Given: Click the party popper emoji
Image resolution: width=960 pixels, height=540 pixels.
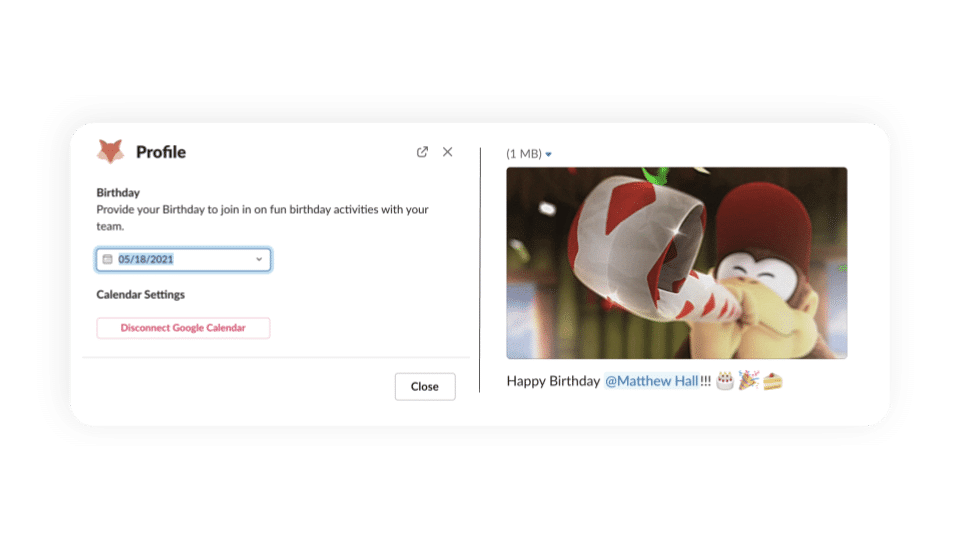Looking at the screenshot, I should pyautogui.click(x=748, y=380).
